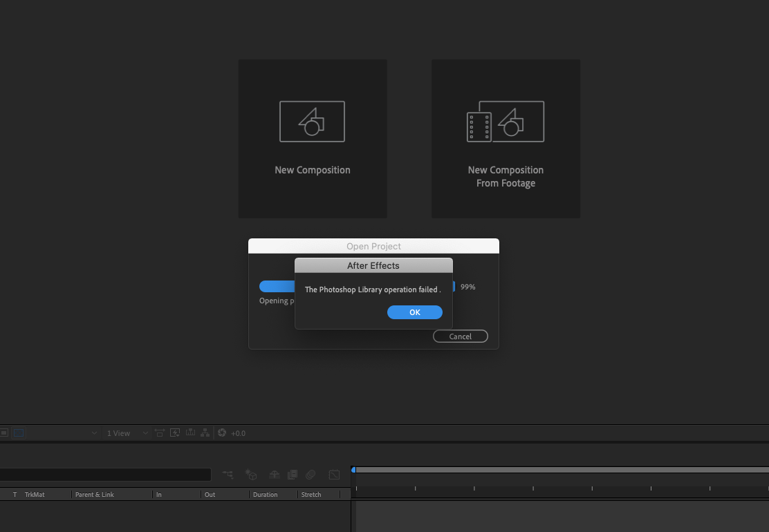Click the T column header
Image resolution: width=769 pixels, height=532 pixels.
[15, 494]
